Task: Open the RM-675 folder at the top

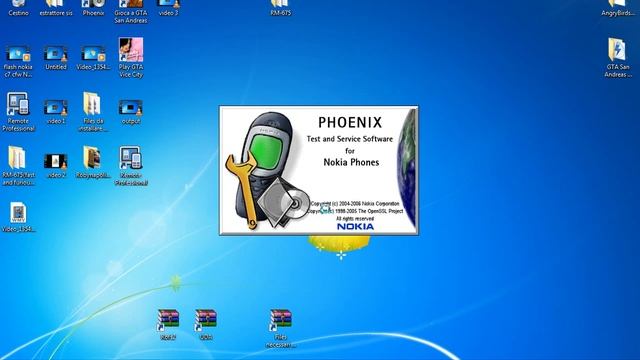Action: click(280, 8)
